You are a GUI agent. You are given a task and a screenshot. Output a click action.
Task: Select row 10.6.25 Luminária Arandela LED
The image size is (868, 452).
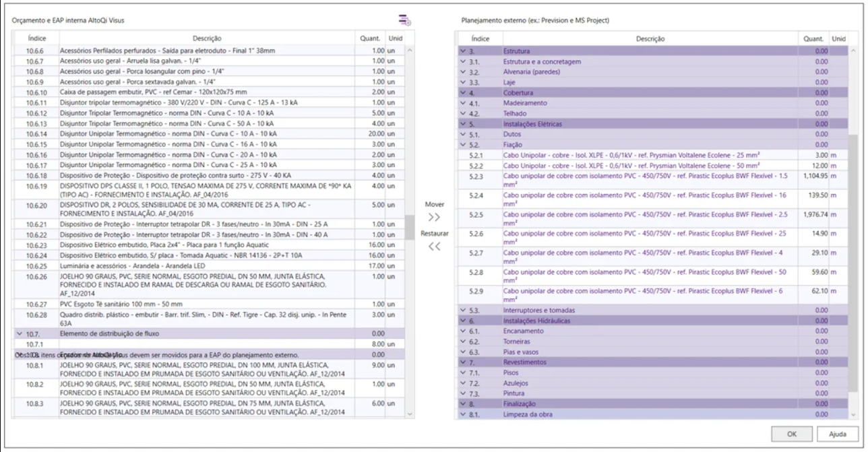202,265
